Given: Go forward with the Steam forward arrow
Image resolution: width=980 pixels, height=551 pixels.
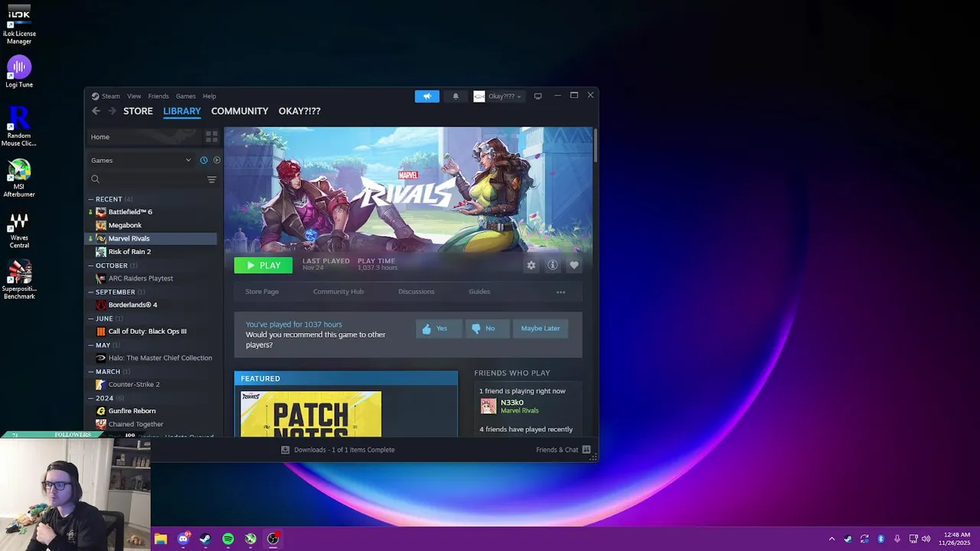Looking at the screenshot, I should coord(112,111).
